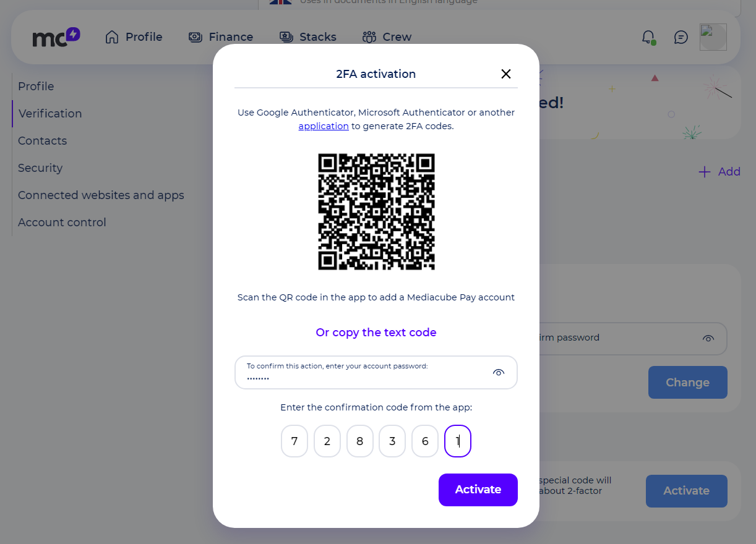The height and width of the screenshot is (544, 756).
Task: Open the notifications bell icon
Action: pos(648,37)
